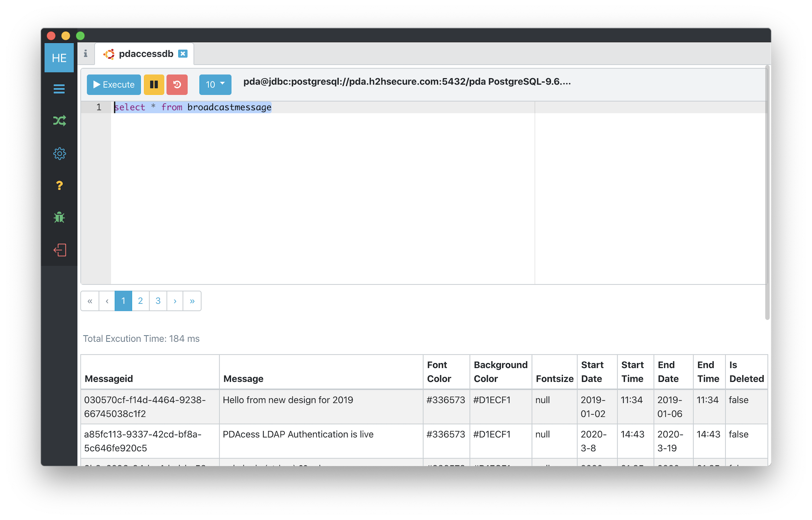Image resolution: width=812 pixels, height=520 pixels.
Task: Click the Ubuntu icon on pdaccessdb tab
Action: coord(109,54)
